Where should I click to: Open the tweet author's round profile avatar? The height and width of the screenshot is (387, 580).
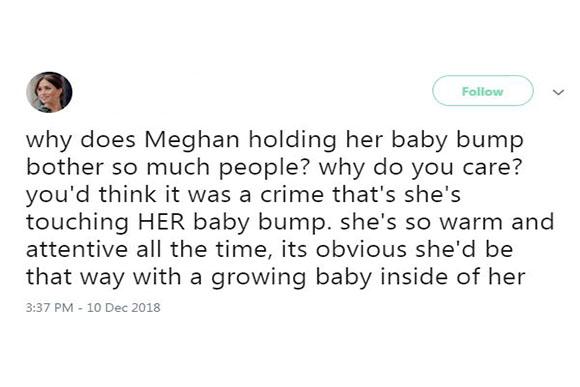tap(49, 92)
